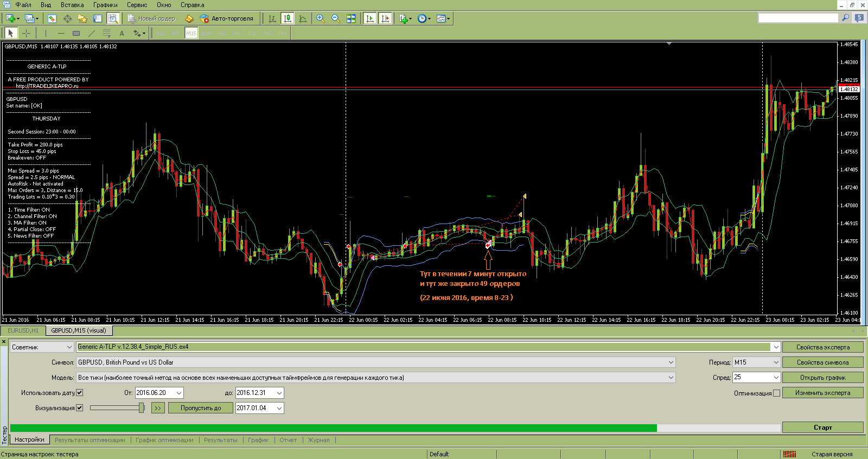Viewport: 868px width, 459px height.
Task: Open the Вставка menu
Action: [x=72, y=5]
